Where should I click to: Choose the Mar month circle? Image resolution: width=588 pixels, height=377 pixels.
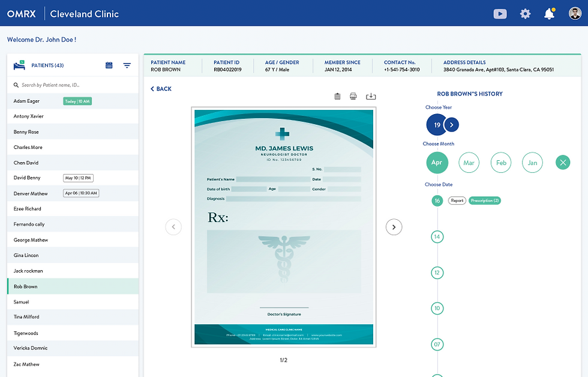coord(469,163)
